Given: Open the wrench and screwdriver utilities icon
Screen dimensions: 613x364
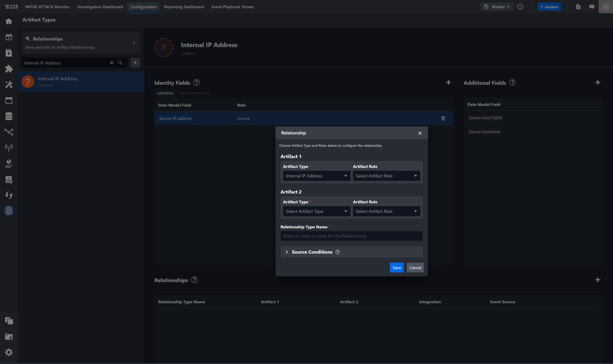Looking at the screenshot, I should coord(9,85).
